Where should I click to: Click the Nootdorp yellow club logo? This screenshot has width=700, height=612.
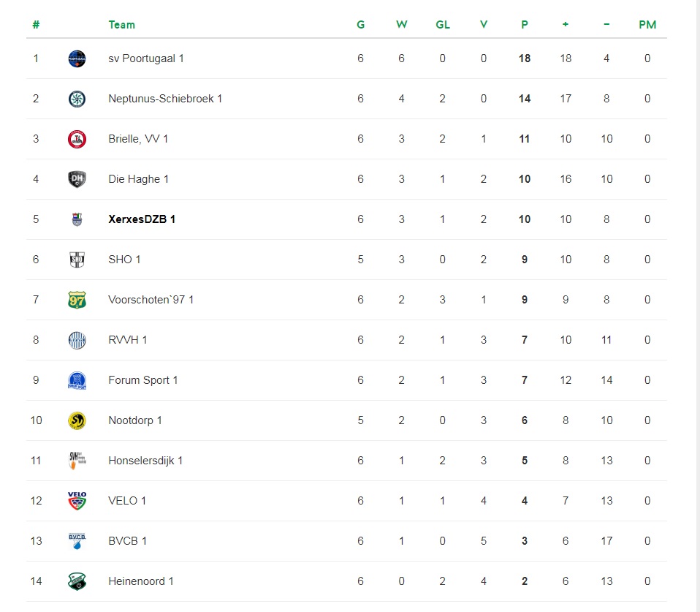coord(77,420)
